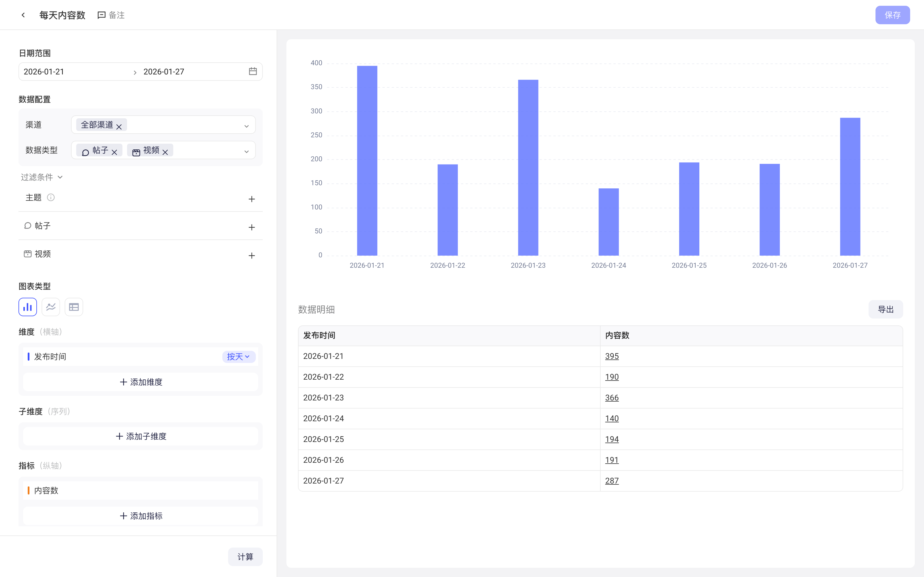Screen dimensions: 924x577
Task: Select the table chart type icon
Action: [x=74, y=307]
